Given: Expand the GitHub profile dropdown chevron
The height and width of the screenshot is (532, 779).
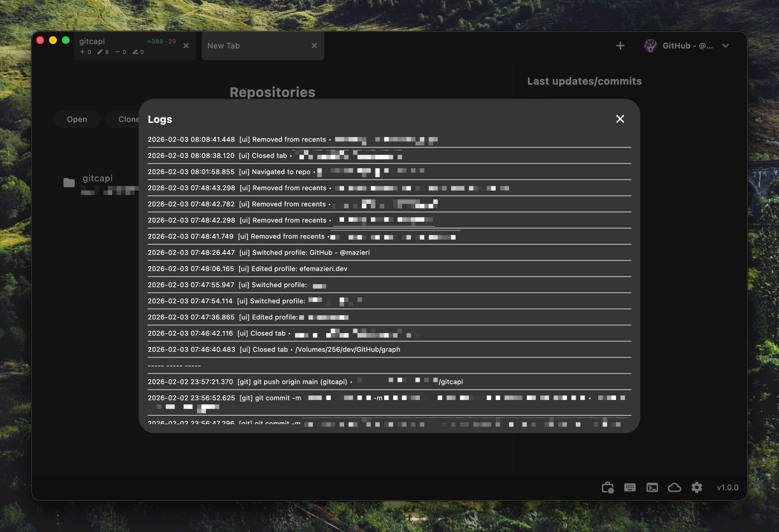Looking at the screenshot, I should 726,46.
